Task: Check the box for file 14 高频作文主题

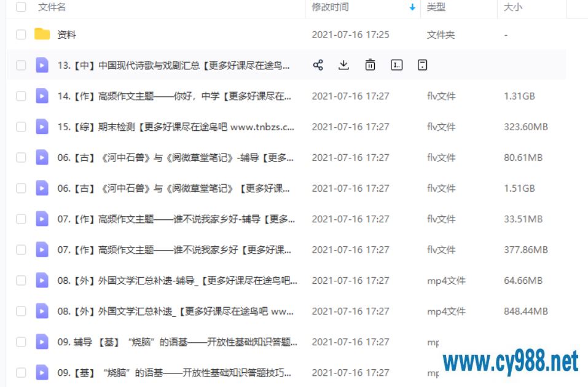Action: coord(21,96)
